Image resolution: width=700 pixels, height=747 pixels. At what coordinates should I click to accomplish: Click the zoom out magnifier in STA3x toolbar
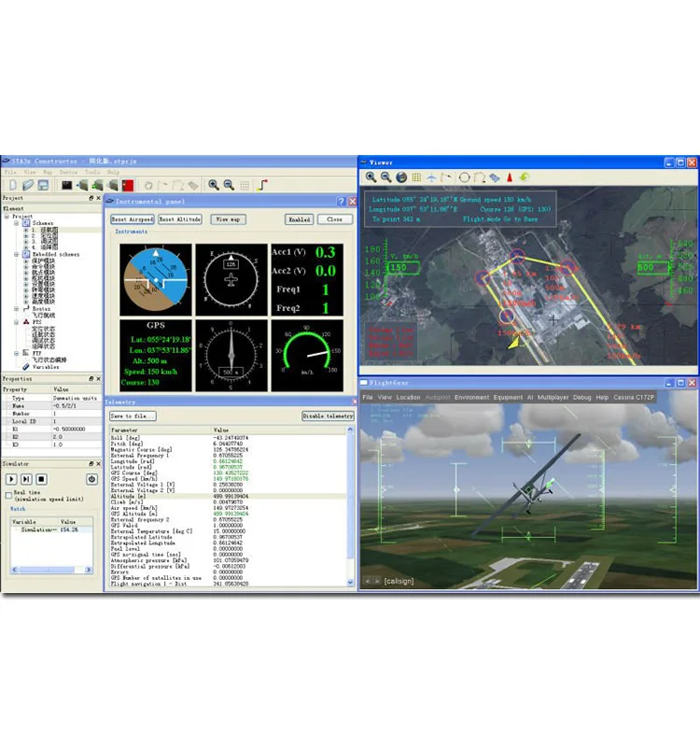pyautogui.click(x=229, y=185)
